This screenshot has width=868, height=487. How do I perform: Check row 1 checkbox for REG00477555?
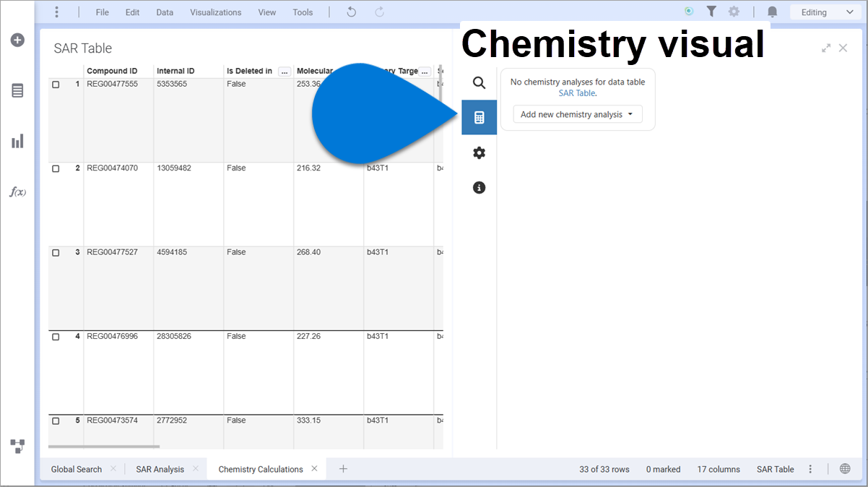[x=55, y=83]
